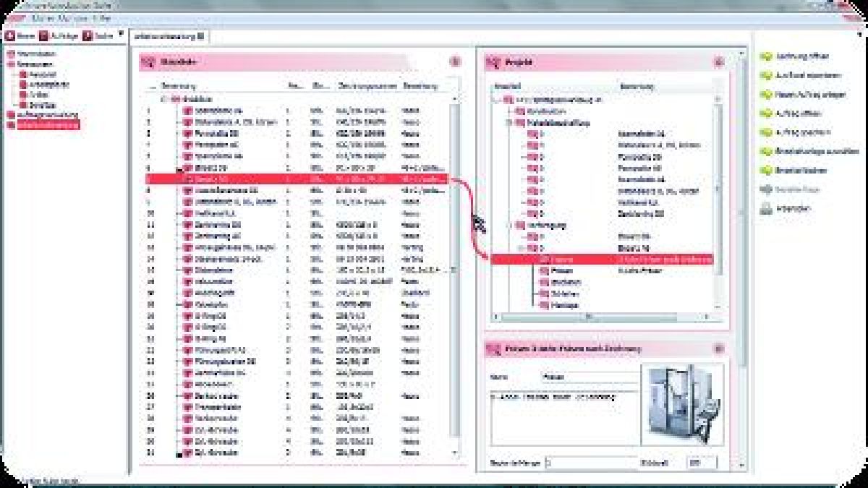Select the Montage step in the project tree
Viewport: 868px width, 488px height.
point(564,305)
